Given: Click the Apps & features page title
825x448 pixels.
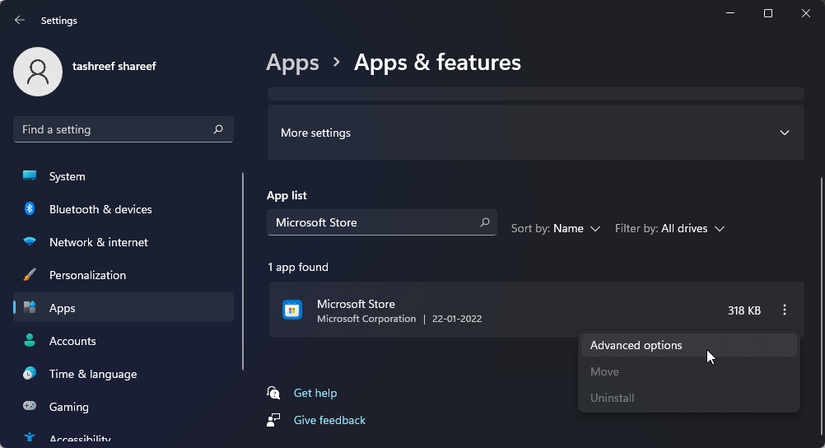Looking at the screenshot, I should click(x=437, y=63).
